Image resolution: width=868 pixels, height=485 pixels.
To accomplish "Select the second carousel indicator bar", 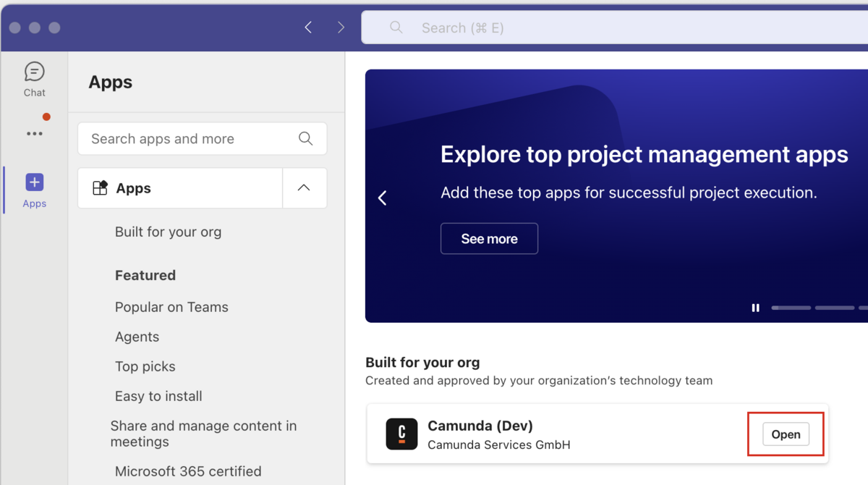I will point(833,308).
